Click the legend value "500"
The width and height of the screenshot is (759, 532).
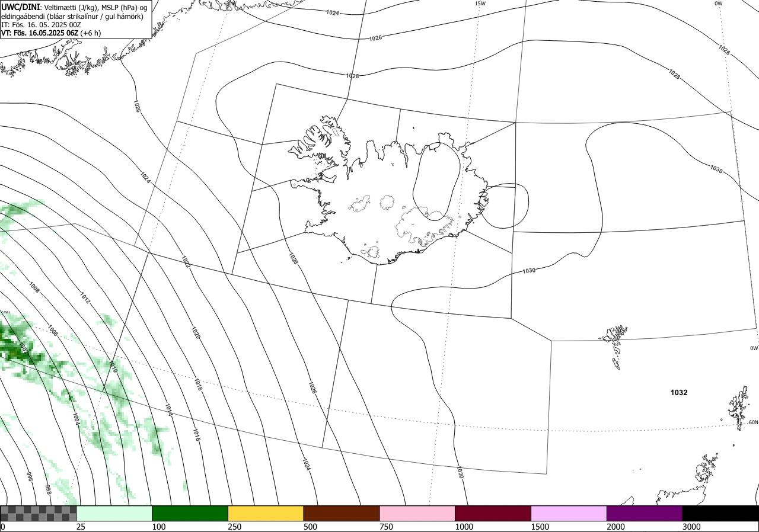pos(310,527)
